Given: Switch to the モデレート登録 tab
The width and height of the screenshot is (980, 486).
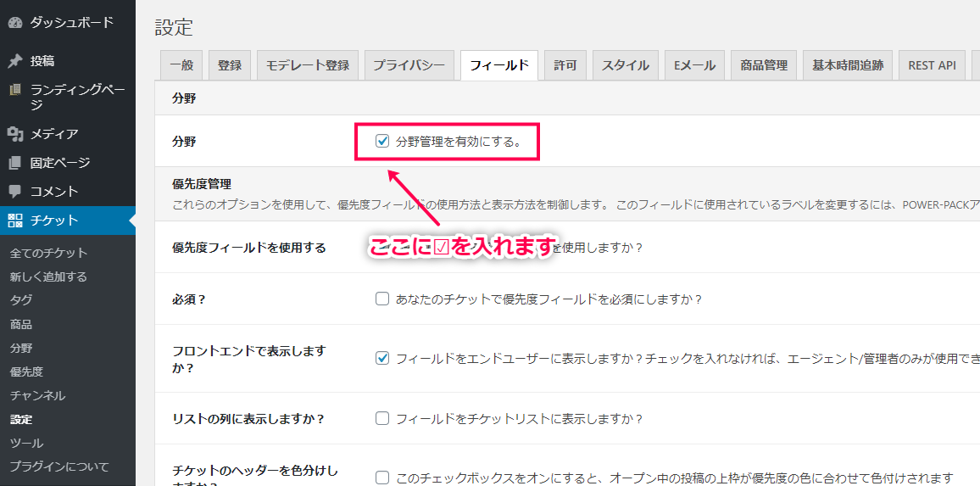Looking at the screenshot, I should tap(308, 65).
